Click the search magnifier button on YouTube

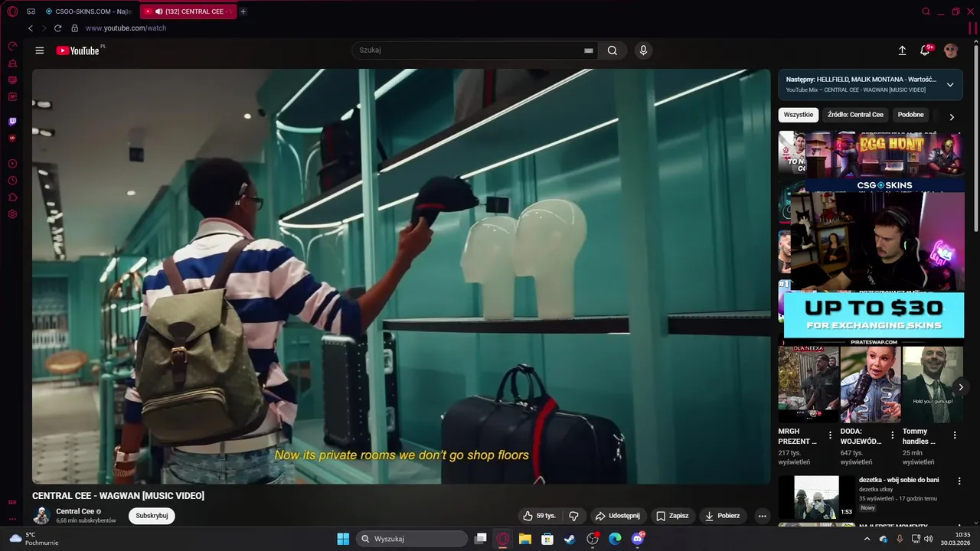612,51
